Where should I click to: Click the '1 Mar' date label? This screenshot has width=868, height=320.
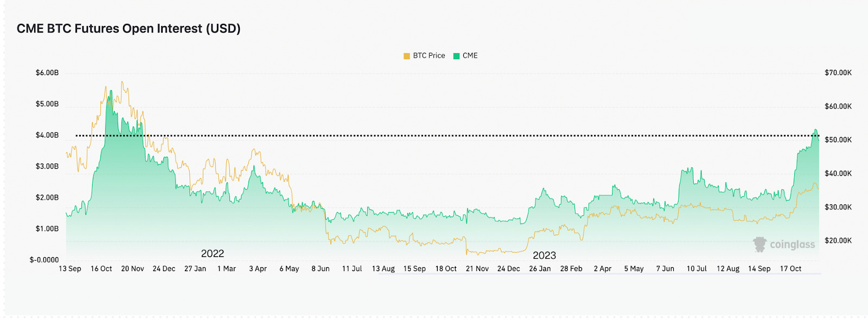227,269
